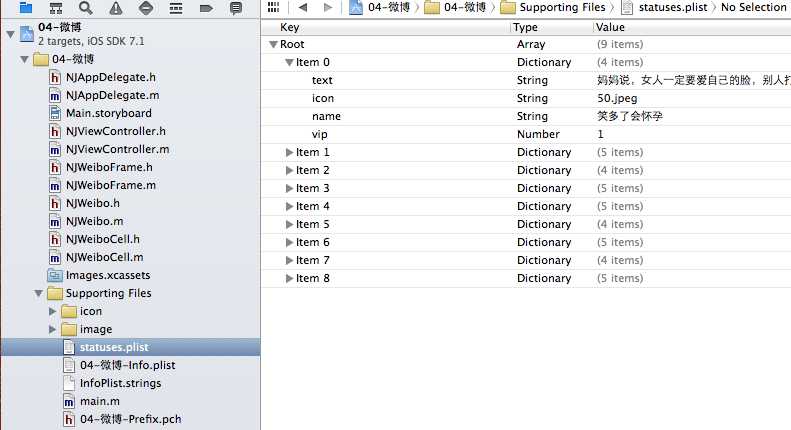Select the name value 笑多了会怀孕
Image resolution: width=791 pixels, height=430 pixels.
click(x=630, y=117)
